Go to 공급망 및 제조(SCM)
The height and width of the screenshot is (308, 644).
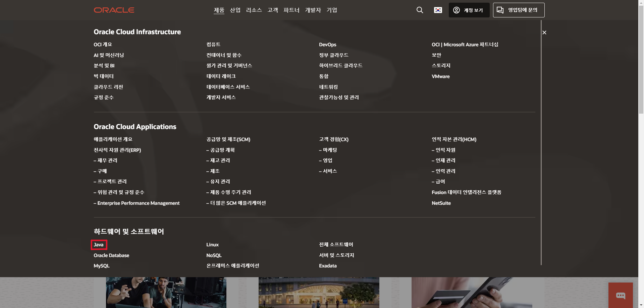(x=228, y=139)
